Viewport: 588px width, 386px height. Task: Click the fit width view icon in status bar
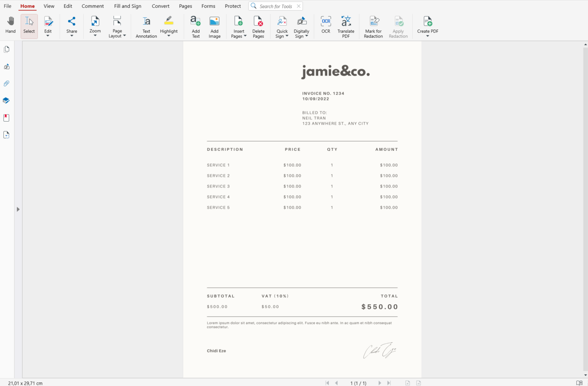point(418,383)
